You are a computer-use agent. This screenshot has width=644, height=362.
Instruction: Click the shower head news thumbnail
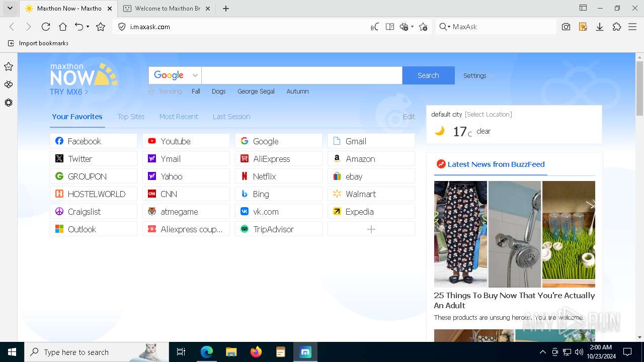point(515,234)
